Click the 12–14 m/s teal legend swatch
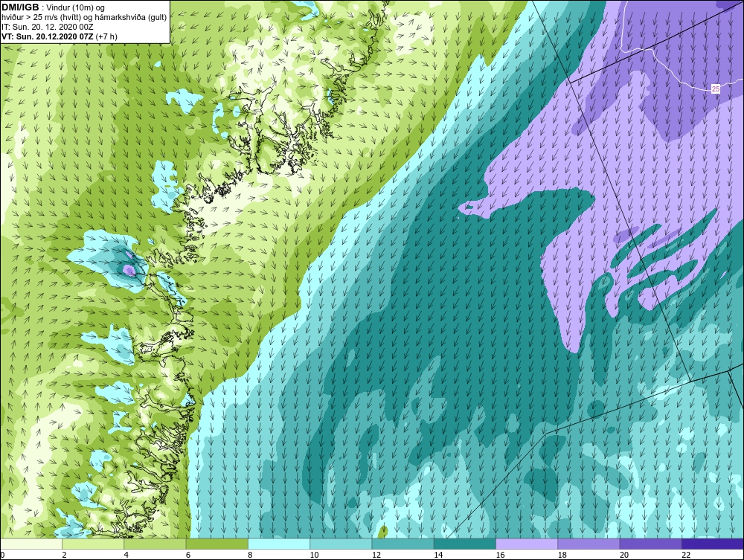The width and height of the screenshot is (744, 560). pyautogui.click(x=403, y=544)
